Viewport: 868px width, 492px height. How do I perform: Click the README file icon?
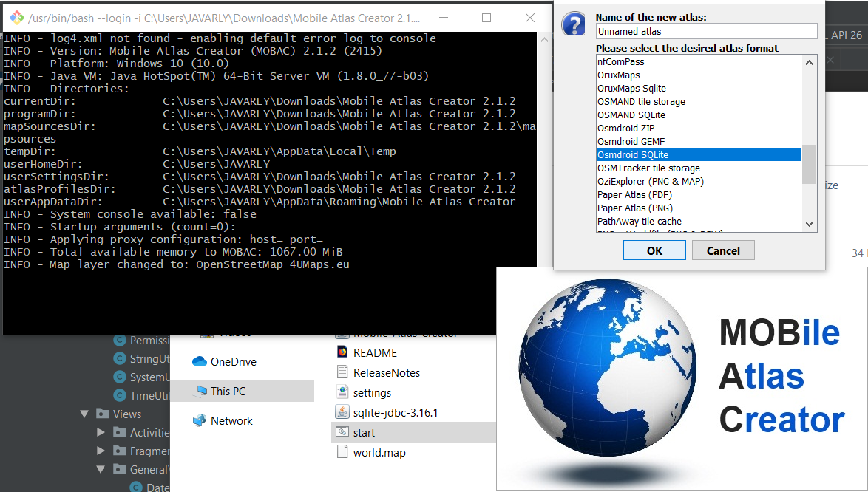point(342,352)
